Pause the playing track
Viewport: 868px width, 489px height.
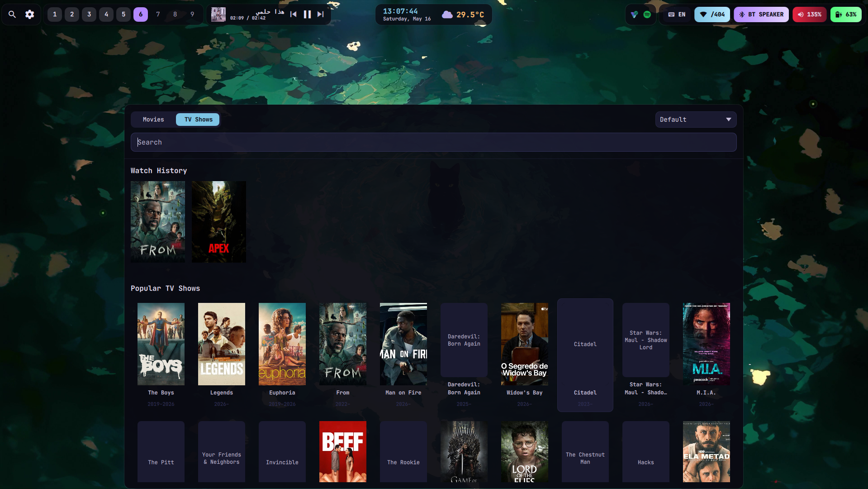coord(307,14)
